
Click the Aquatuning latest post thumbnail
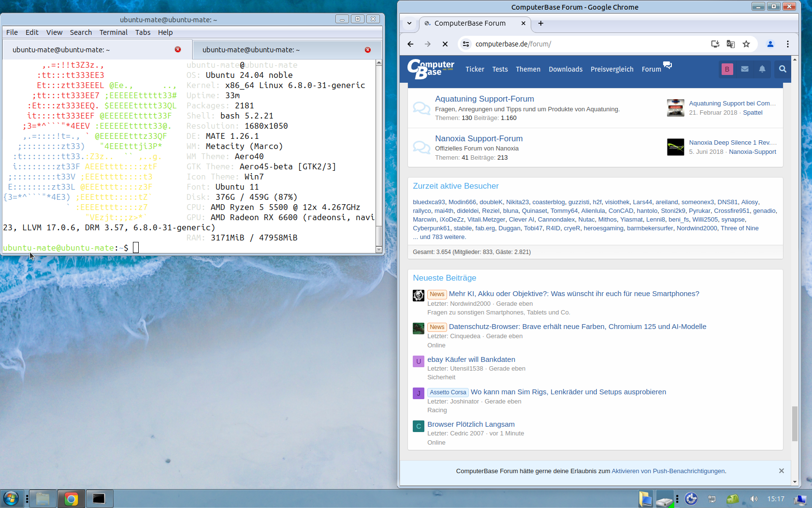click(x=676, y=108)
